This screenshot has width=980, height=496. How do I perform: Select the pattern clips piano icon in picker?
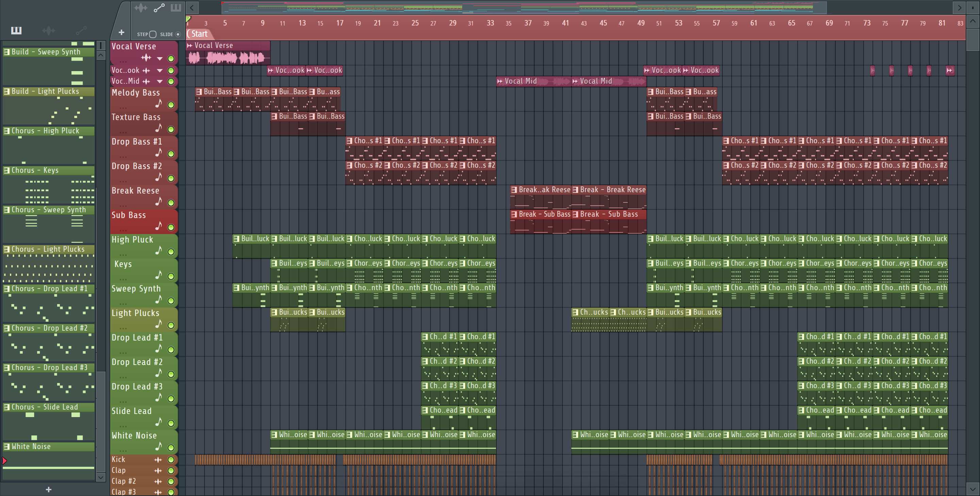16,30
